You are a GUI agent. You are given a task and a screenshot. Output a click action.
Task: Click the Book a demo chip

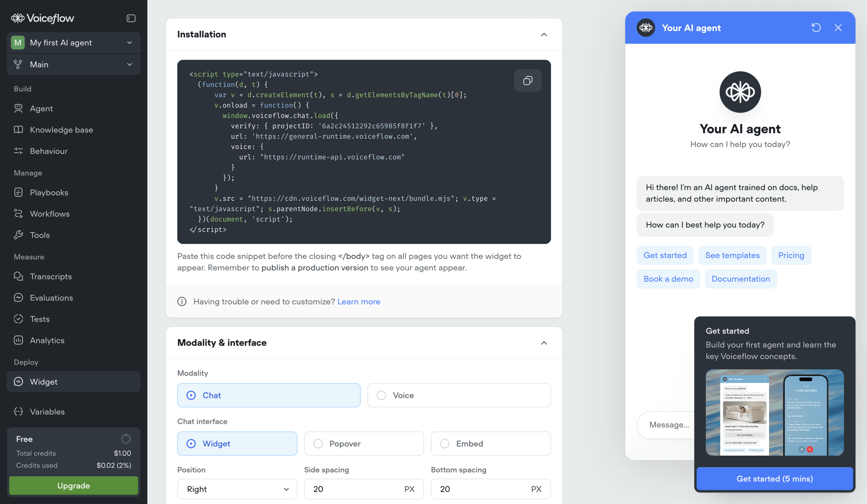(x=668, y=279)
